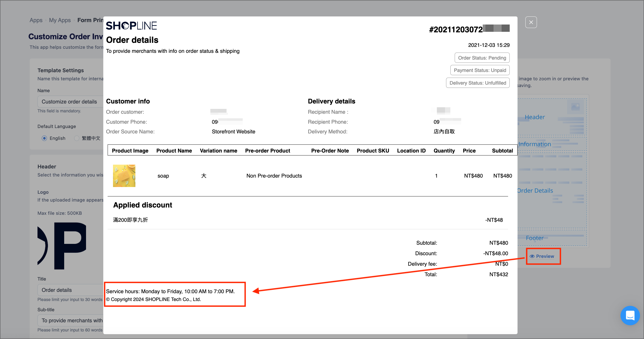The height and width of the screenshot is (339, 644).
Task: Click the Product SKU column header
Action: 373,151
